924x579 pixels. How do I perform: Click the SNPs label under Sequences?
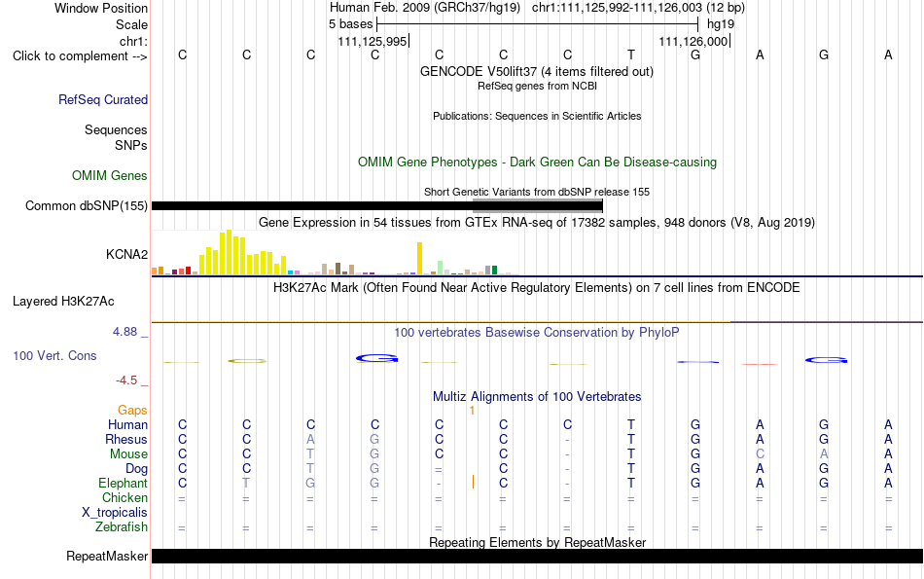click(131, 145)
